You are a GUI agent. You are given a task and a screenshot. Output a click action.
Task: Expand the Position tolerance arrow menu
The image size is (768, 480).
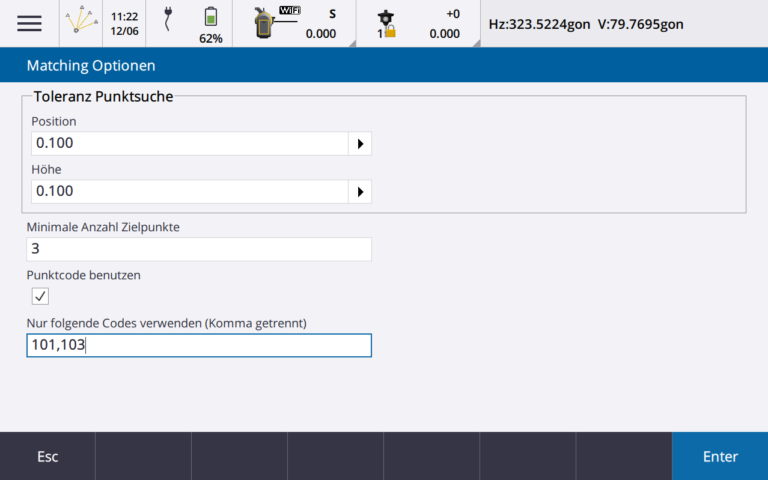tap(359, 143)
